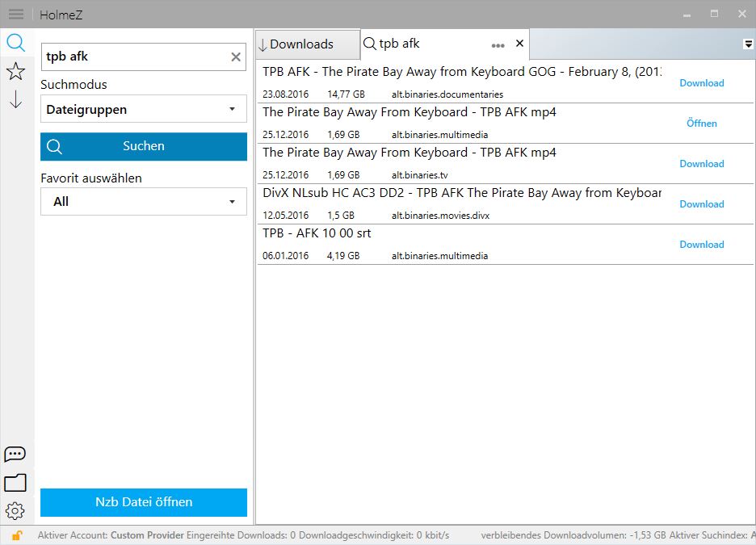Maximize the HolmeZ window
Screen dimensions: 756x545
[714, 14]
